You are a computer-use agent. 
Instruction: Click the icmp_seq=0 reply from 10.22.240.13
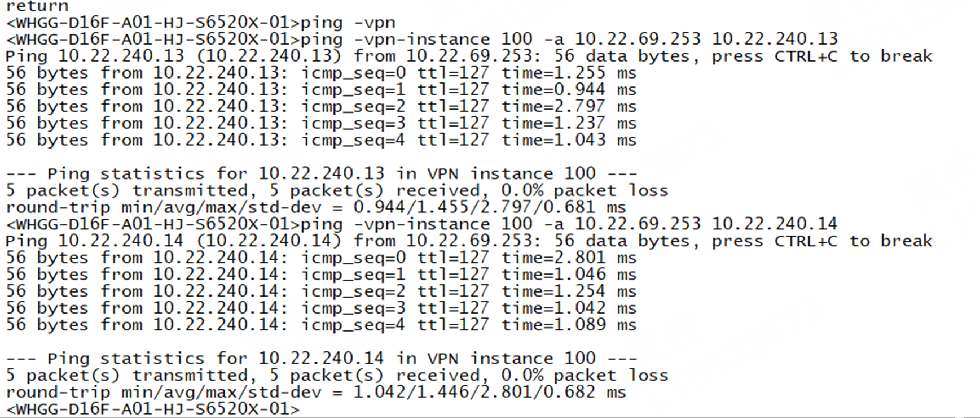(321, 73)
